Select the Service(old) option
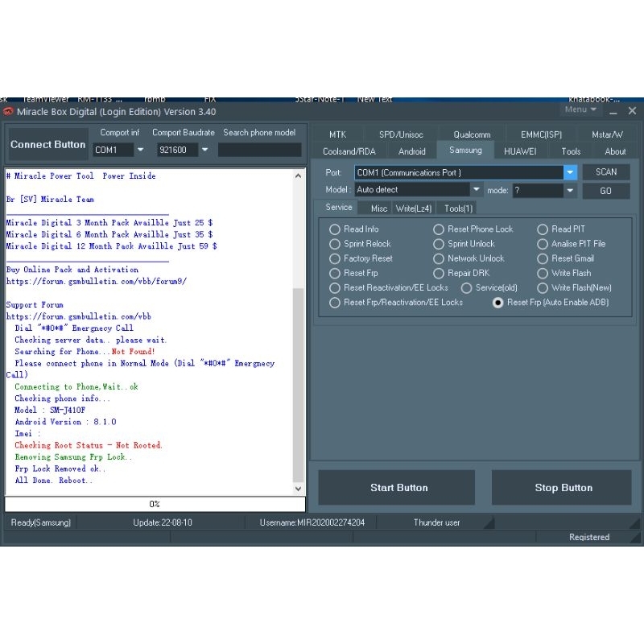 [466, 288]
